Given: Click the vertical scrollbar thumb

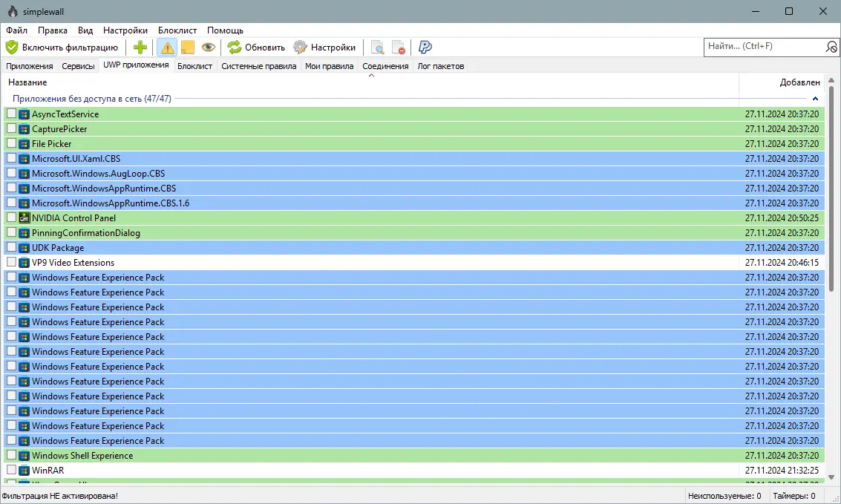Looking at the screenshot, I should (x=831, y=189).
